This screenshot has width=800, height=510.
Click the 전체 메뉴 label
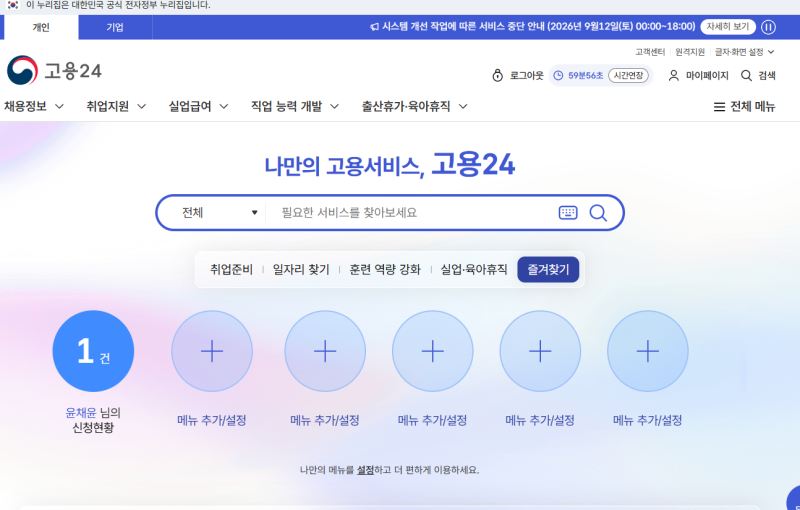pyautogui.click(x=753, y=107)
